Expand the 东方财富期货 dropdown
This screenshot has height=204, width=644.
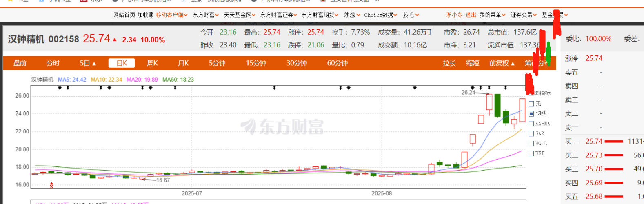pos(320,15)
